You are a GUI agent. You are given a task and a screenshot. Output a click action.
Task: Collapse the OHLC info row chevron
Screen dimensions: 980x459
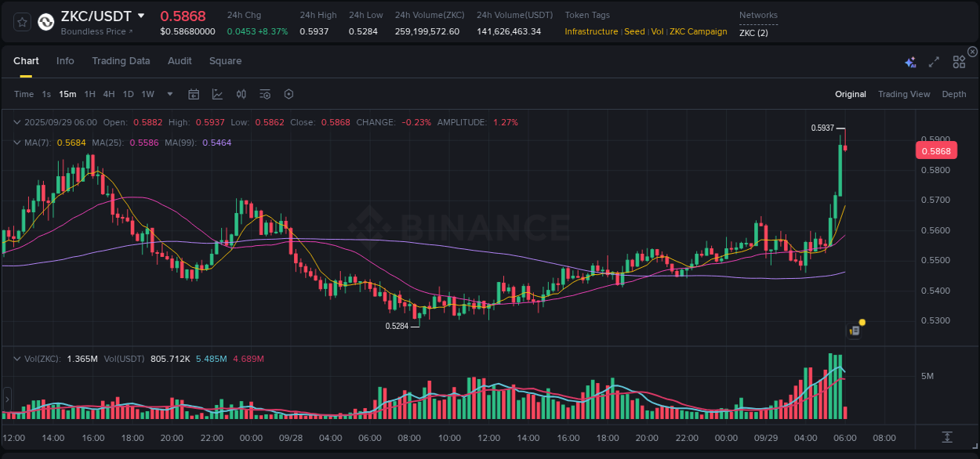point(16,122)
